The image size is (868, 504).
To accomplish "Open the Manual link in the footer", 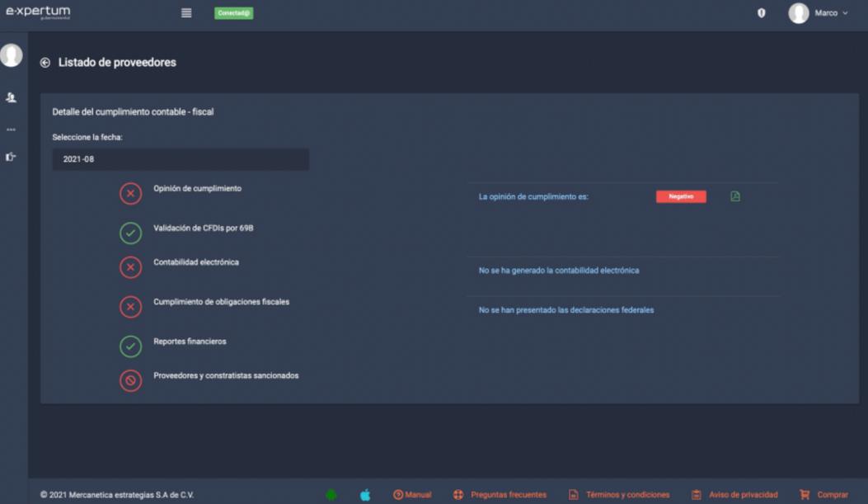I will (412, 495).
